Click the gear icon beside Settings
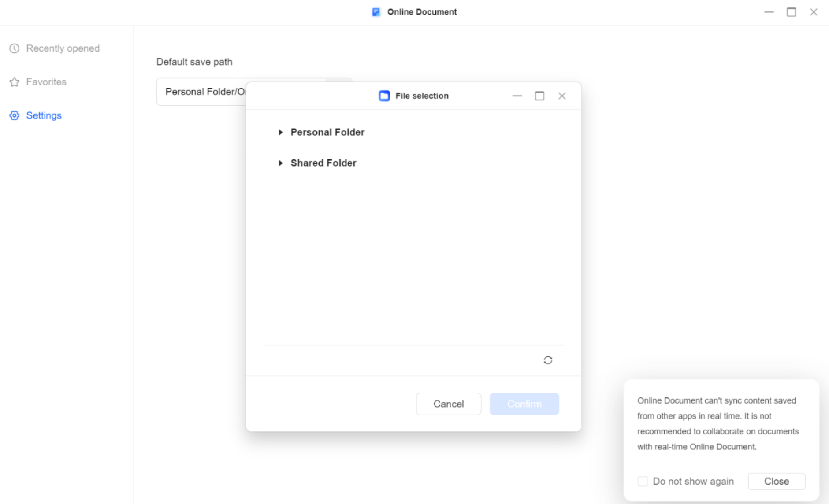The width and height of the screenshot is (829, 504). click(15, 115)
